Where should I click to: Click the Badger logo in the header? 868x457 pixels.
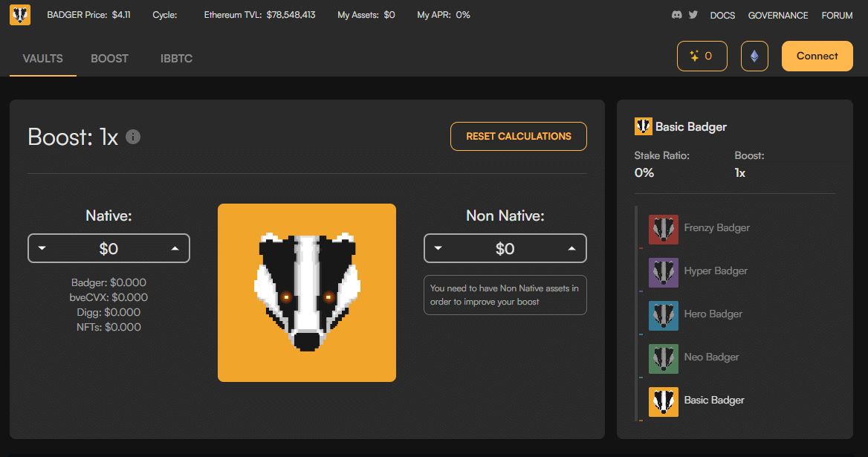point(20,15)
